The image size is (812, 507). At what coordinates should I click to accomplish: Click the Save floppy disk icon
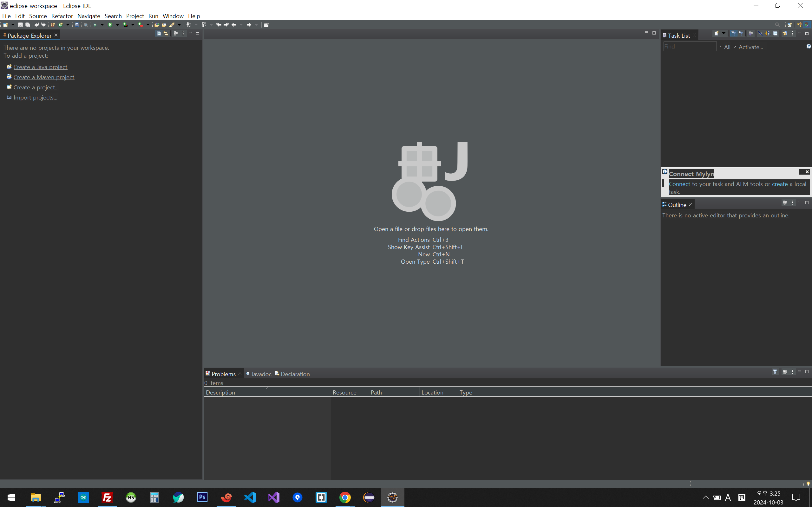coord(20,25)
